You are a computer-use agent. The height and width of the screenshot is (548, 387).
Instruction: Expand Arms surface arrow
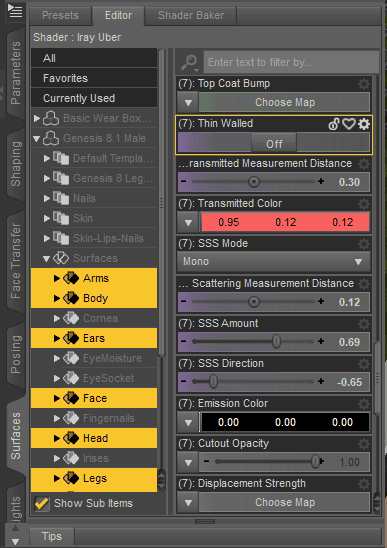(57, 279)
